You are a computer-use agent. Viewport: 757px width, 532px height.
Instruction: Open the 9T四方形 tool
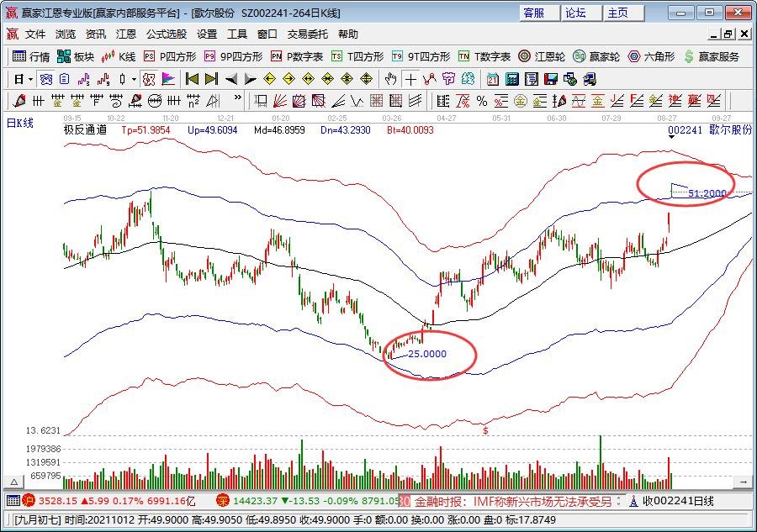[421, 56]
